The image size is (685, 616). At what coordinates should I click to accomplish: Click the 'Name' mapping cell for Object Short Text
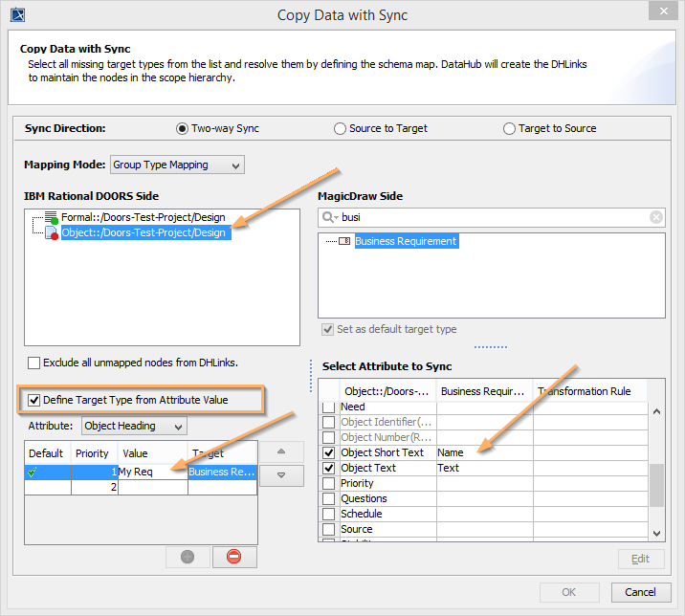pos(484,452)
